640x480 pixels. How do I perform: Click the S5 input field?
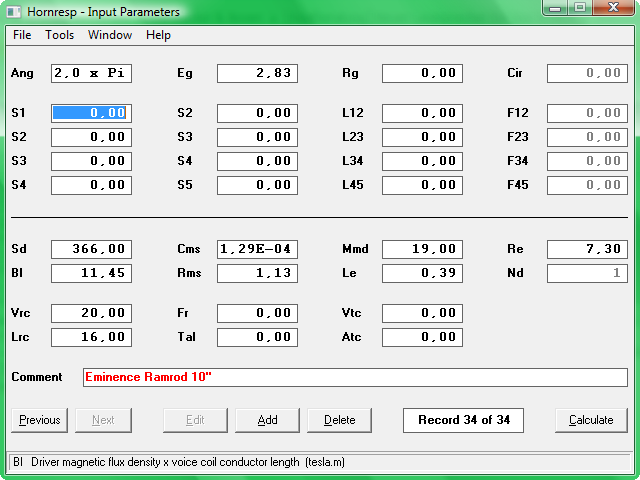pos(257,185)
